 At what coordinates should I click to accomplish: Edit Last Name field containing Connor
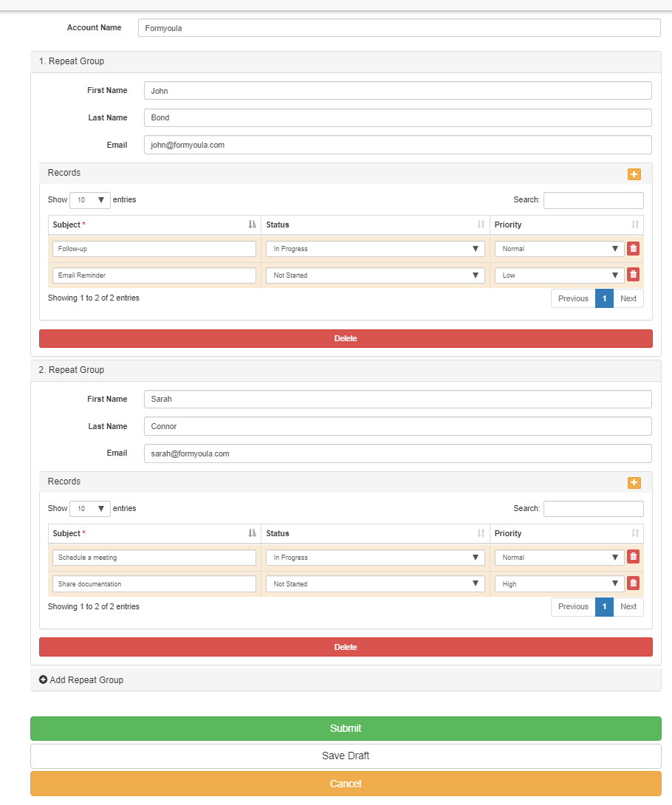pos(398,426)
